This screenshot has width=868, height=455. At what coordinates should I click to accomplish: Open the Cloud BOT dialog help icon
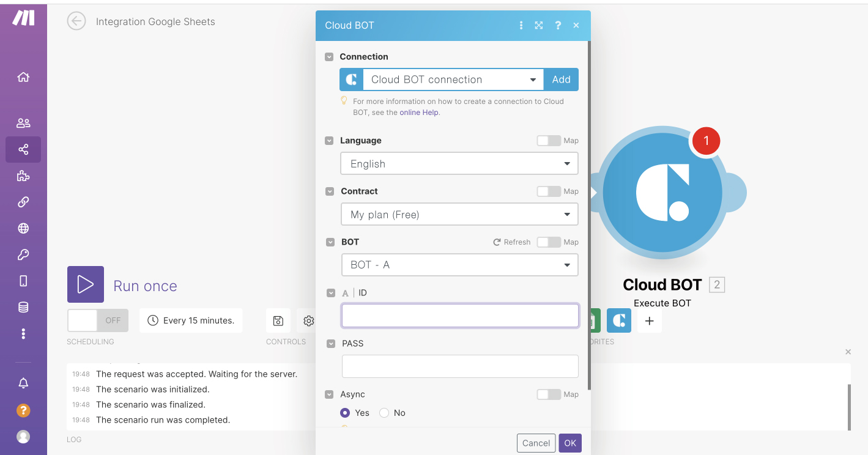pos(558,25)
